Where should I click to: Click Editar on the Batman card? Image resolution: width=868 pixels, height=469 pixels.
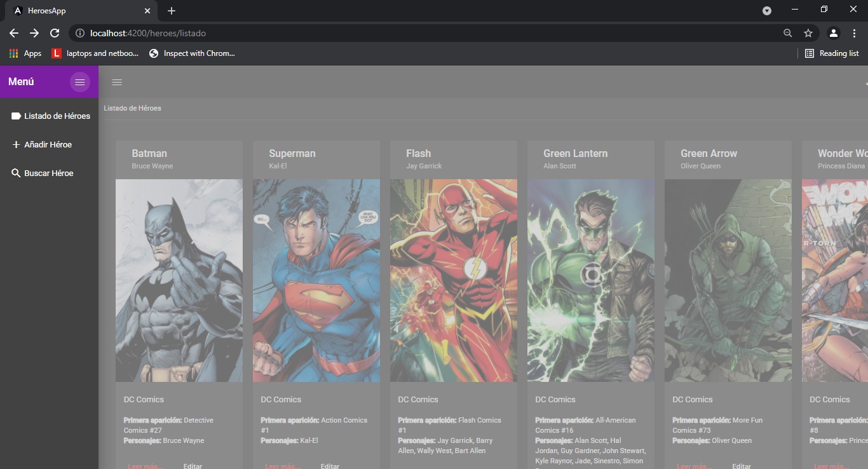(193, 466)
